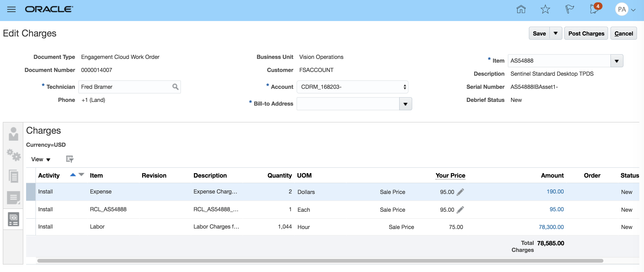Screen dimensions: 644x272
Task: Open the Watchlist flag icon
Action: (569, 10)
